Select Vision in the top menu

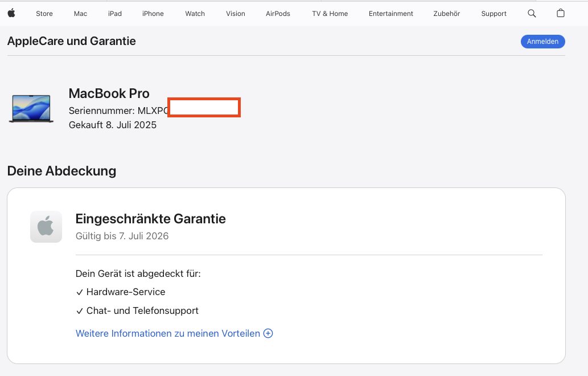coord(236,14)
